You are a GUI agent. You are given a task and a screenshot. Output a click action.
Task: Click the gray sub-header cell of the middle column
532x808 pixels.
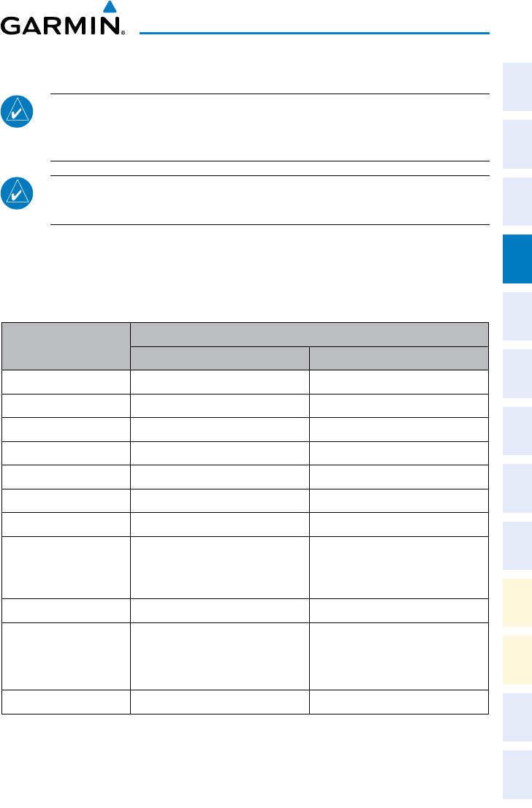220,358
